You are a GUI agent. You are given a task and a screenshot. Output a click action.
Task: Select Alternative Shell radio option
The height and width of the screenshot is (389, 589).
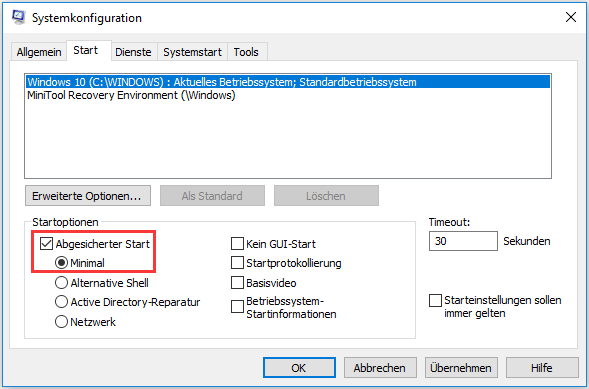click(x=61, y=282)
